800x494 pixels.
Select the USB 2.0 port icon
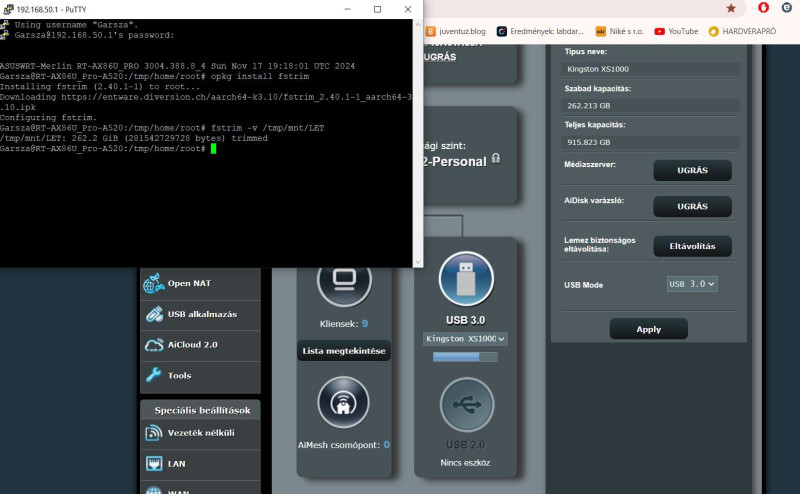click(x=467, y=405)
